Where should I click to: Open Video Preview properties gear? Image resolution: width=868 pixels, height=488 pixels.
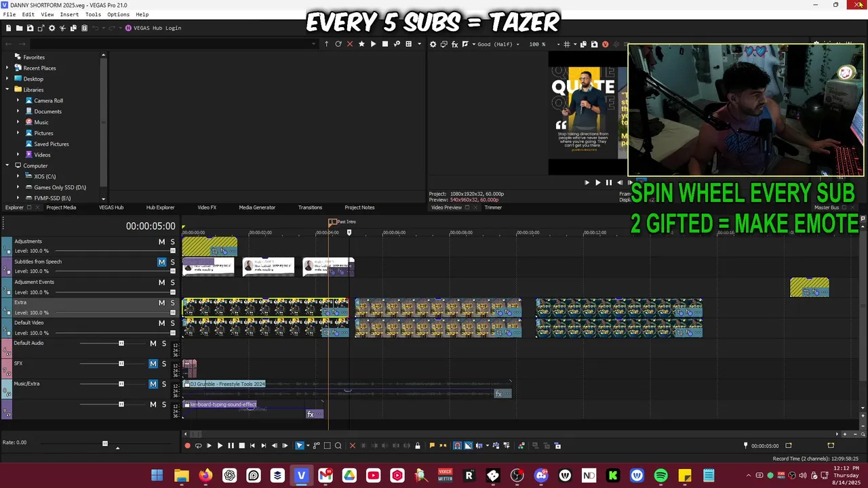[433, 44]
